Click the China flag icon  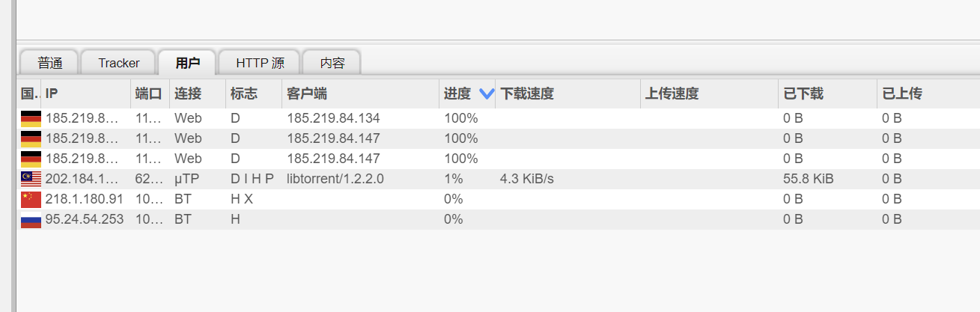(x=31, y=199)
